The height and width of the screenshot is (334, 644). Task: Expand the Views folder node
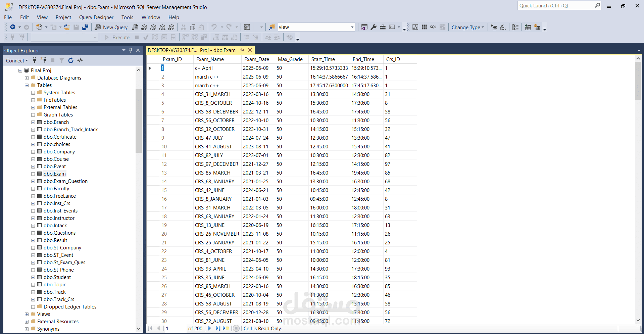coord(27,314)
